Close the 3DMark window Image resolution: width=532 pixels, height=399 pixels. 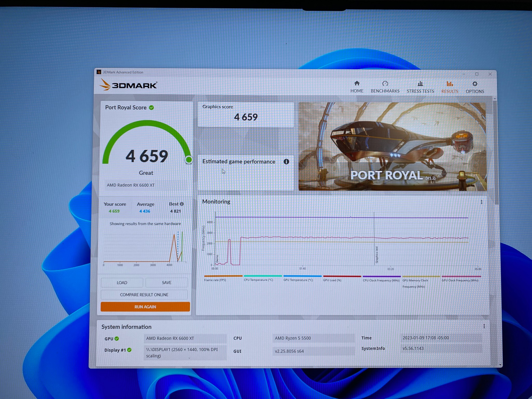tap(490, 74)
